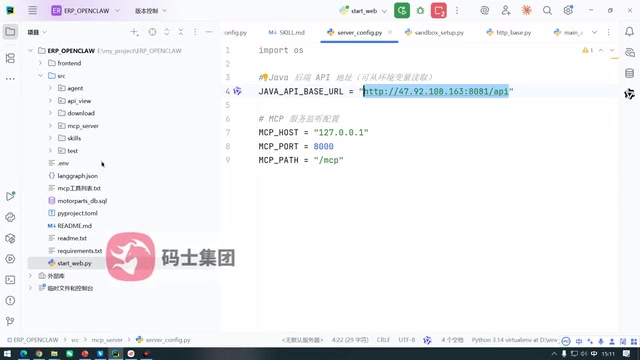
Task: Open the Terminal tool window
Action: pyautogui.click(x=10, y=280)
